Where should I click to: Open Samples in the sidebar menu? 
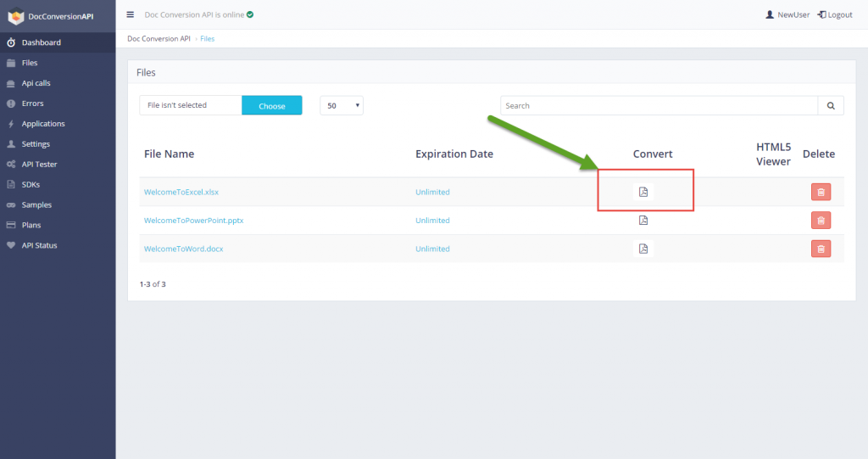(58, 205)
